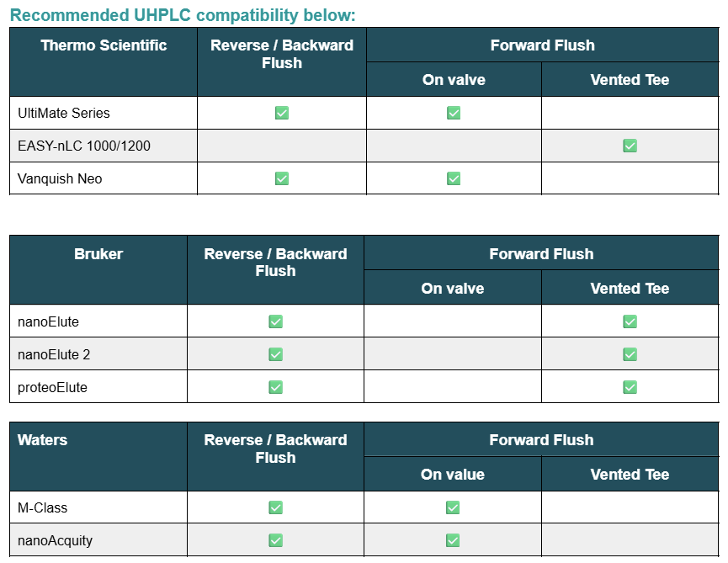Click the EASY-nLC 1000/1200 row label
The width and height of the screenshot is (728, 563).
[x=84, y=146]
